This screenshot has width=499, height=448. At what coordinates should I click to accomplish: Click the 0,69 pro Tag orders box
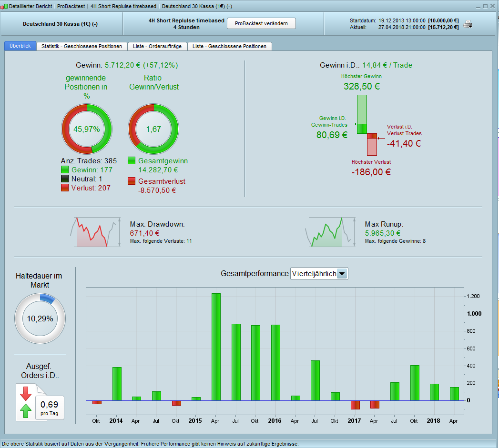click(49, 408)
